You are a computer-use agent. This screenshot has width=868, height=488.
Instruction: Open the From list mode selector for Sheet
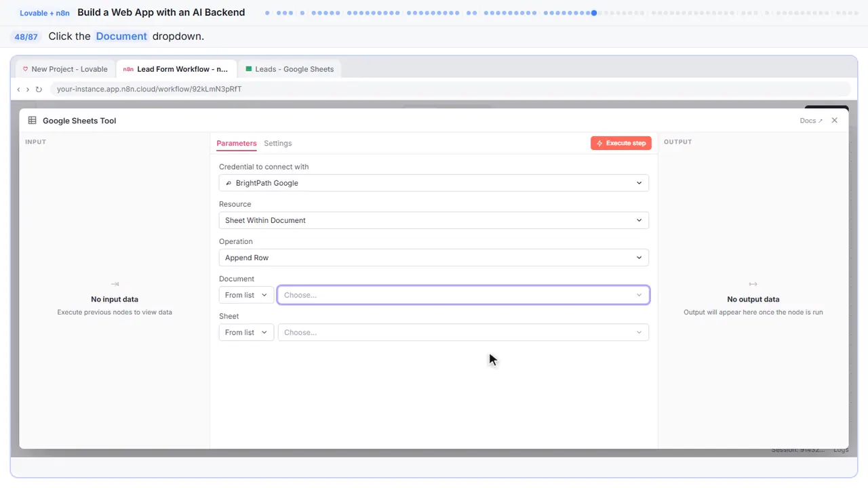pos(246,332)
